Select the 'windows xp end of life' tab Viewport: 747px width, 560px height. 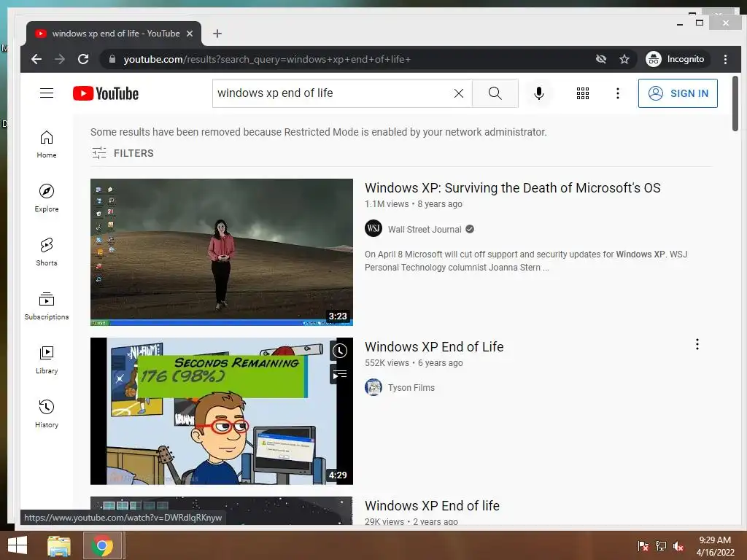tap(115, 34)
